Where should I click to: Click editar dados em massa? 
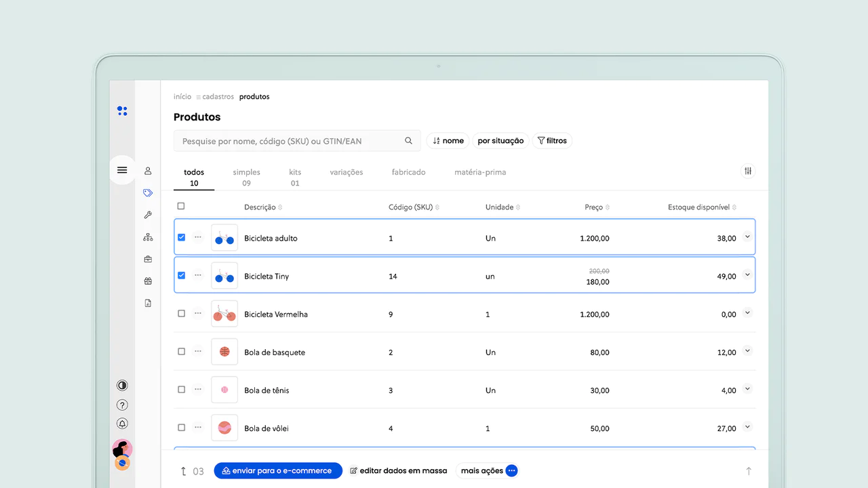(399, 470)
